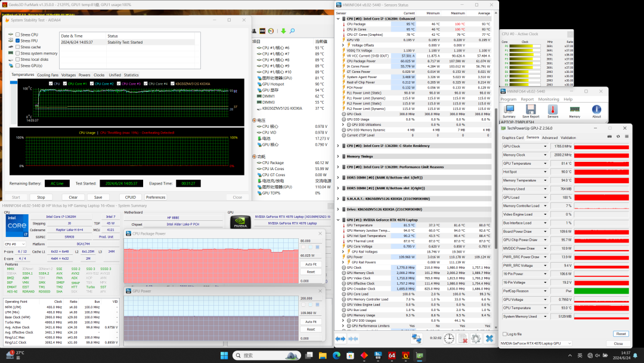644x363 pixels.
Task: Enable the Stress cache checkbox
Action: 18,47
